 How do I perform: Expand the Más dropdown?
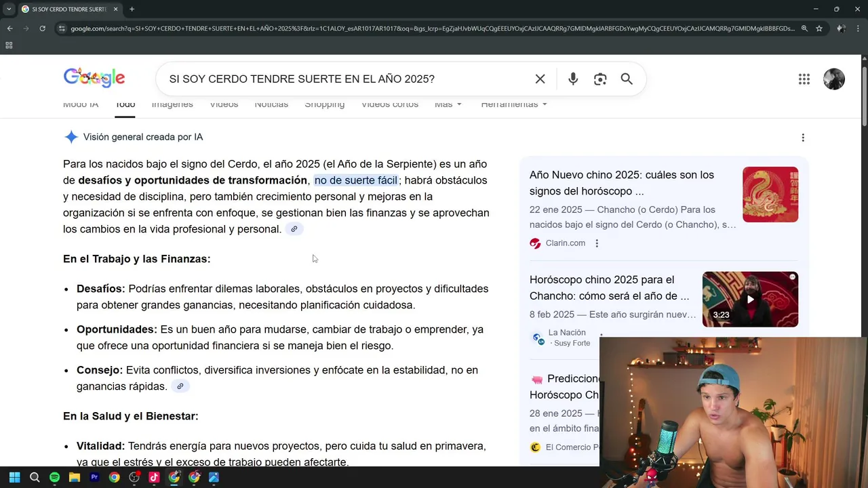point(448,104)
